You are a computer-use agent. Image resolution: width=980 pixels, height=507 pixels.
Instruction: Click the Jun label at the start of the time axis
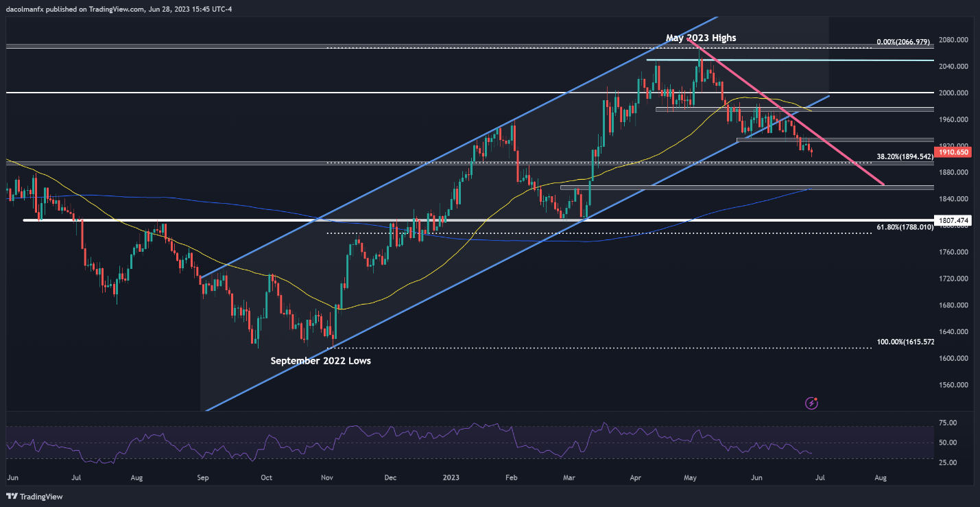[x=12, y=477]
